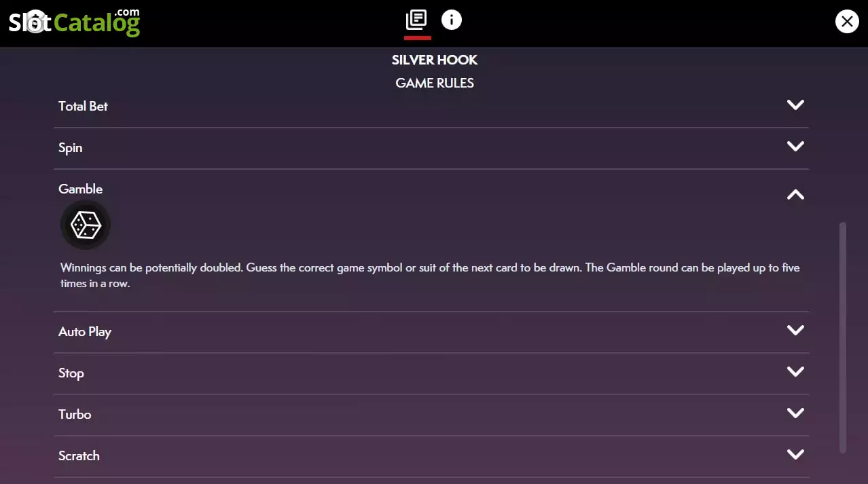868x484 pixels.
Task: Click the Gamble heading label
Action: 80,189
